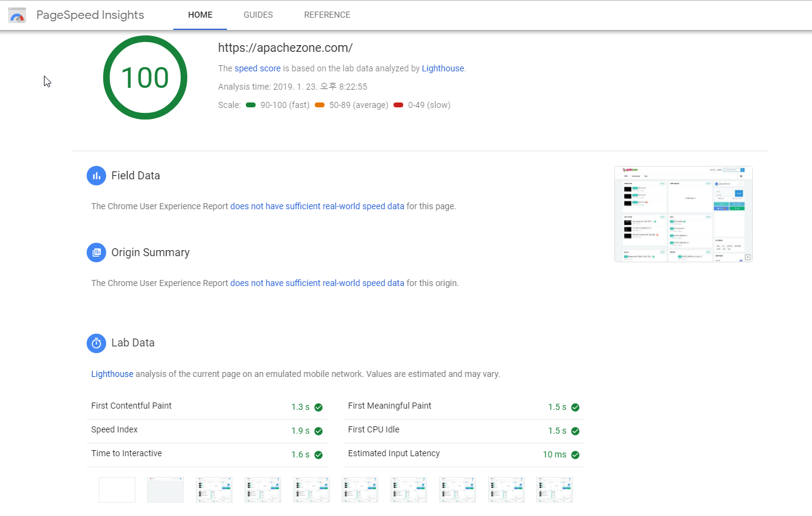The height and width of the screenshot is (516, 812).
Task: Open the 'speed score' link
Action: point(257,69)
